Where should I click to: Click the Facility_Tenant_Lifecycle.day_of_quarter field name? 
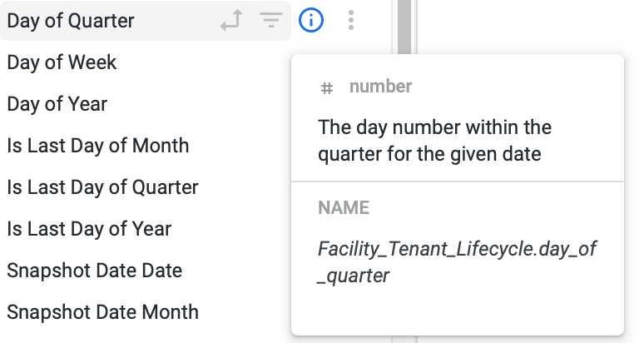[457, 261]
